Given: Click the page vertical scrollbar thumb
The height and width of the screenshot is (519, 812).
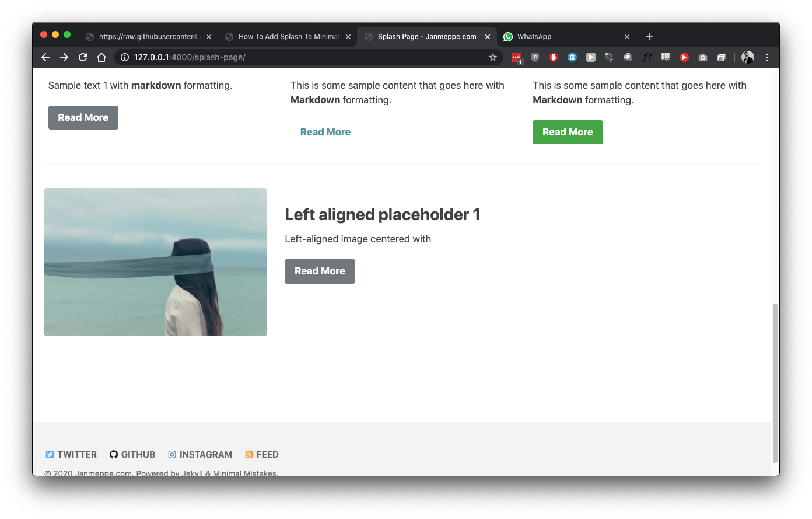Looking at the screenshot, I should pyautogui.click(x=775, y=382).
